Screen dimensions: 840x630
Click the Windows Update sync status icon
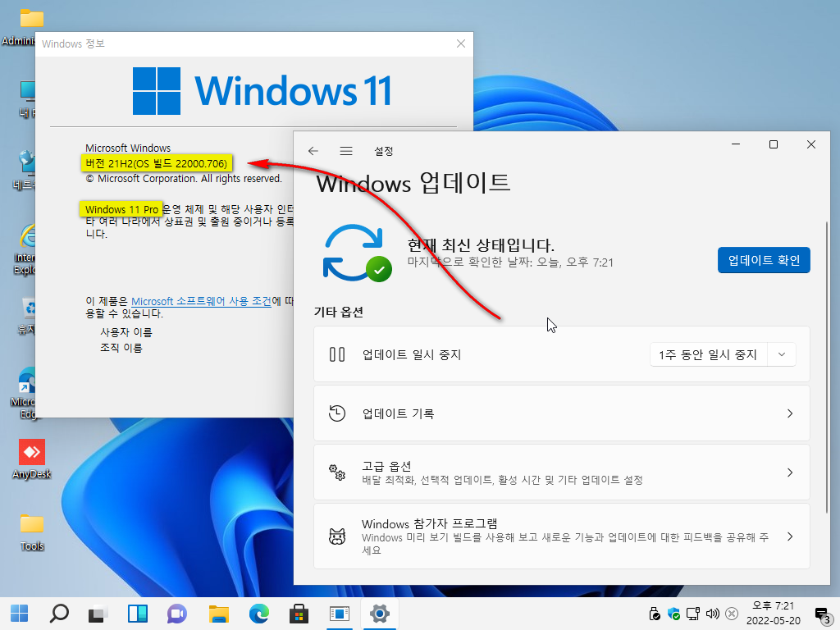pos(357,253)
